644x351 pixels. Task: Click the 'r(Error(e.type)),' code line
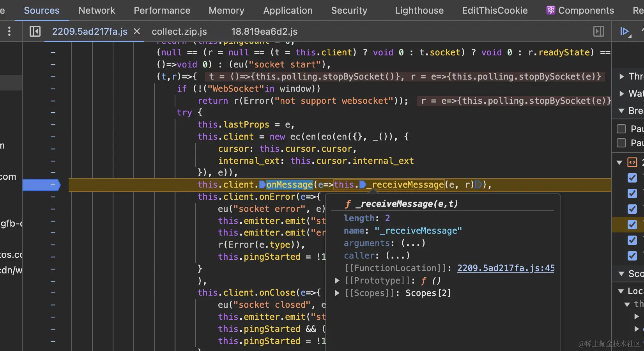coord(262,245)
